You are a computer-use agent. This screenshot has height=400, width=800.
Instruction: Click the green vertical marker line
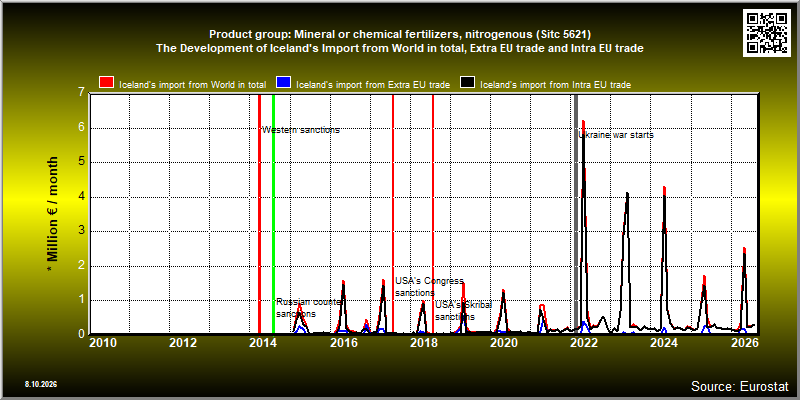click(273, 214)
